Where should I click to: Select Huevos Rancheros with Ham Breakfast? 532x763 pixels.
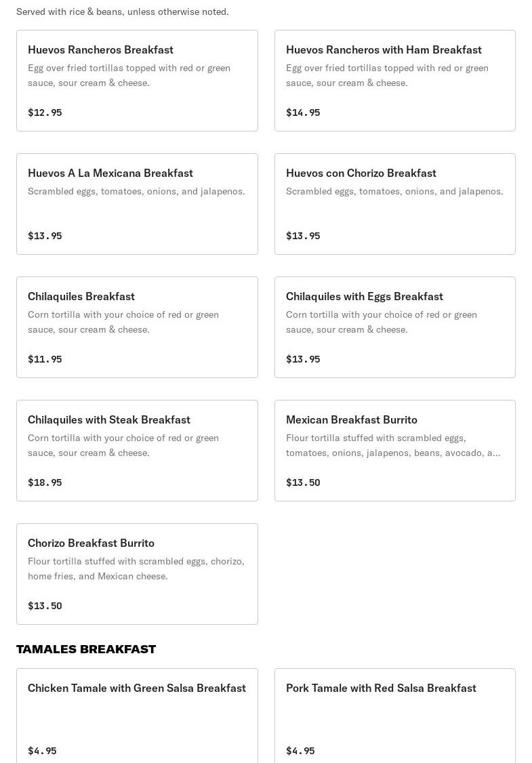click(x=394, y=81)
